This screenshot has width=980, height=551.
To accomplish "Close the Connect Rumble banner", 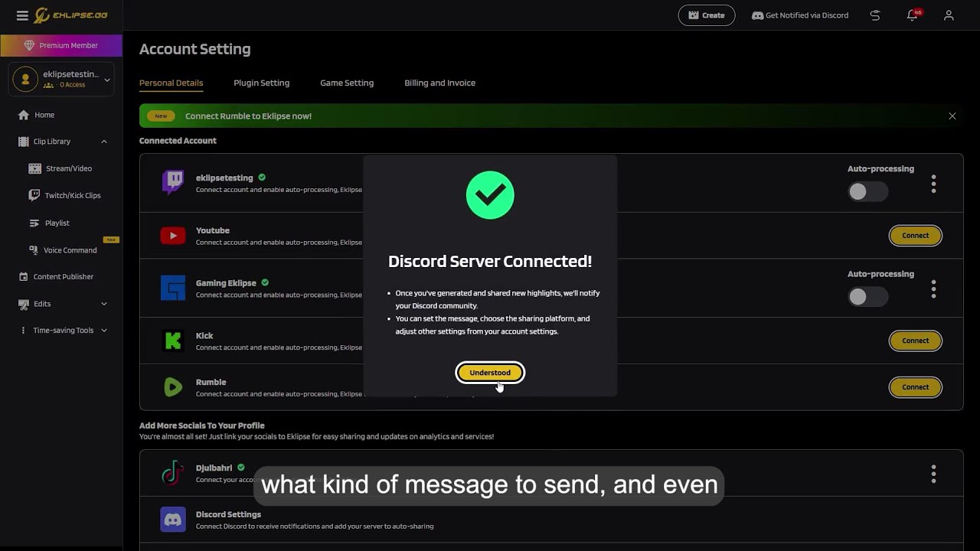I will coord(952,116).
